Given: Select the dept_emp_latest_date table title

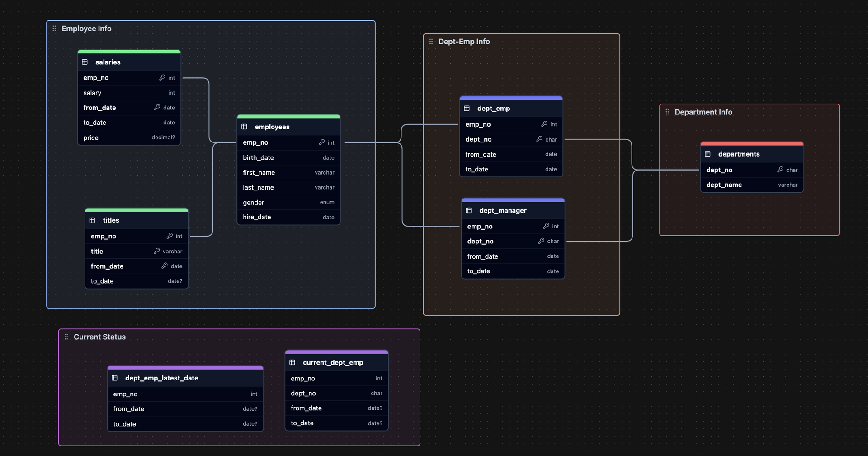Looking at the screenshot, I should coord(161,378).
